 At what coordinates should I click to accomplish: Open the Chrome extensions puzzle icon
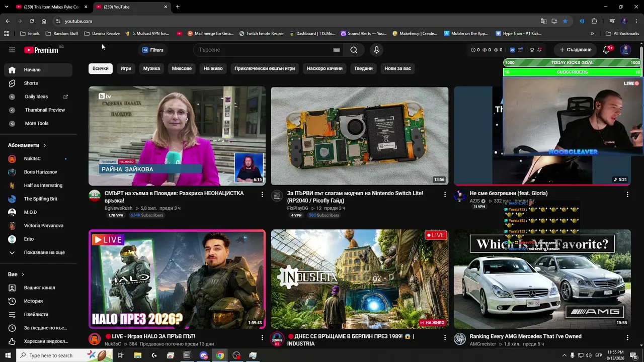(x=594, y=21)
